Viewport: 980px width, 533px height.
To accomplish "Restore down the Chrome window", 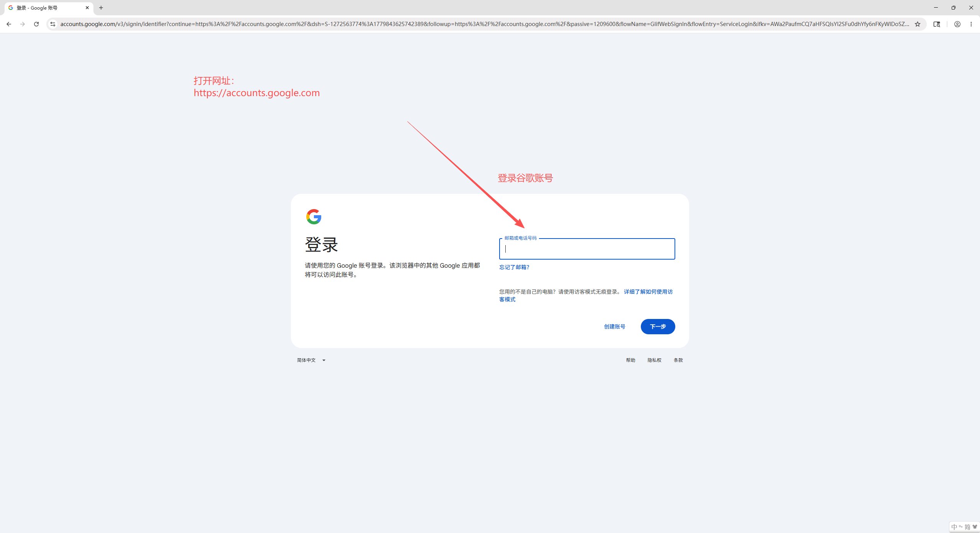I will tap(954, 8).
